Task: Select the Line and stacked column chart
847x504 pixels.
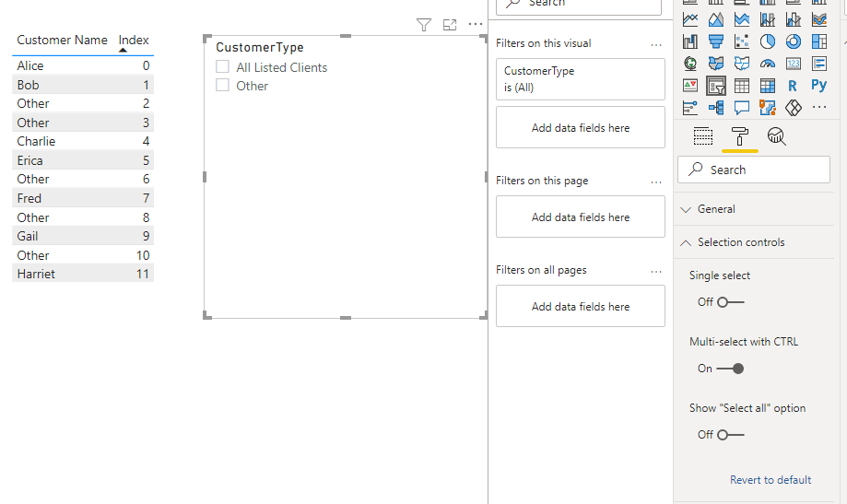Action: [768, 19]
